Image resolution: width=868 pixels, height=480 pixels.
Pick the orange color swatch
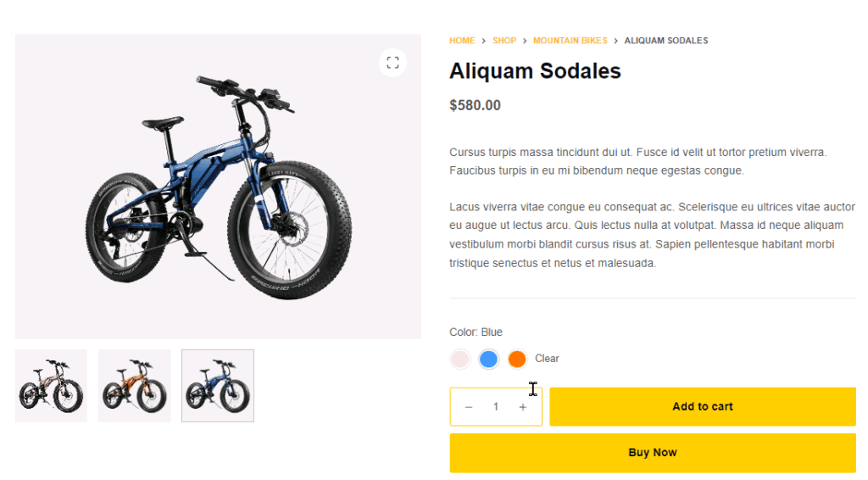coord(517,359)
